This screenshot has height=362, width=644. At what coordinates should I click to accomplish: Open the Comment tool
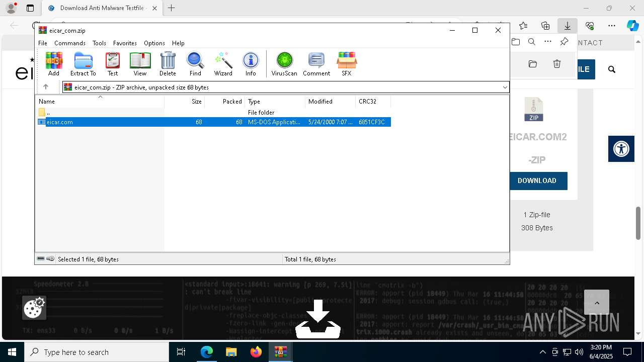click(316, 64)
